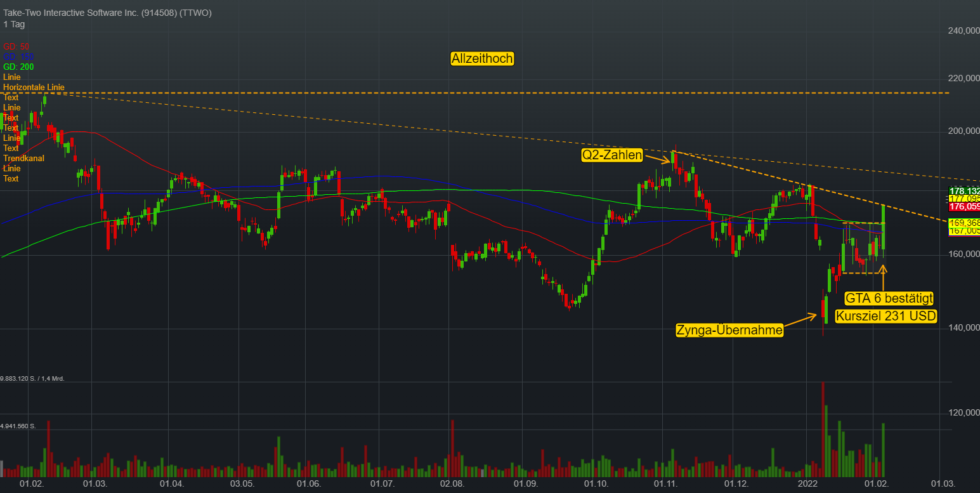Image resolution: width=980 pixels, height=493 pixels.
Task: Click the 'GTA 6 bestätigt' annotation label
Action: [x=889, y=298]
